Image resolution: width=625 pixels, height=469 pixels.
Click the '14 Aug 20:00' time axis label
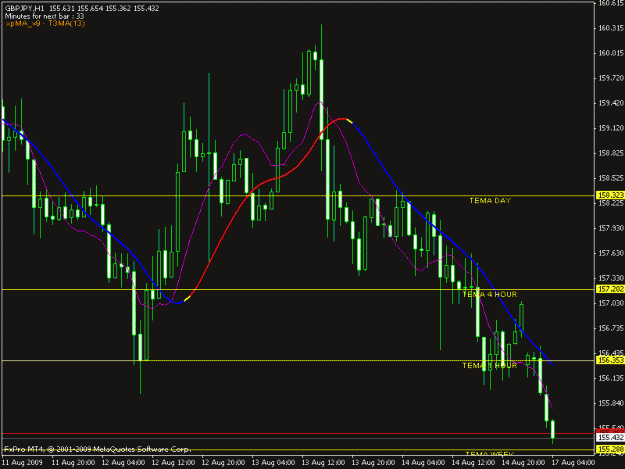(x=523, y=463)
